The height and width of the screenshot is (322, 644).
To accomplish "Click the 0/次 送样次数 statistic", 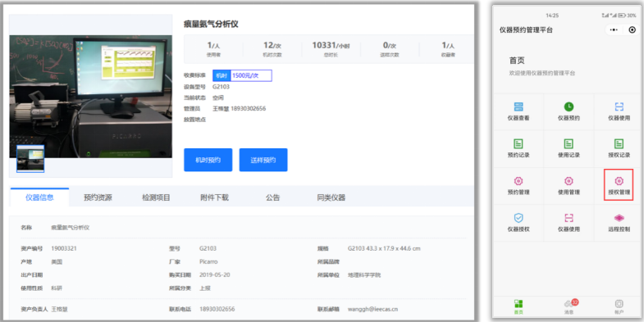I will [391, 49].
